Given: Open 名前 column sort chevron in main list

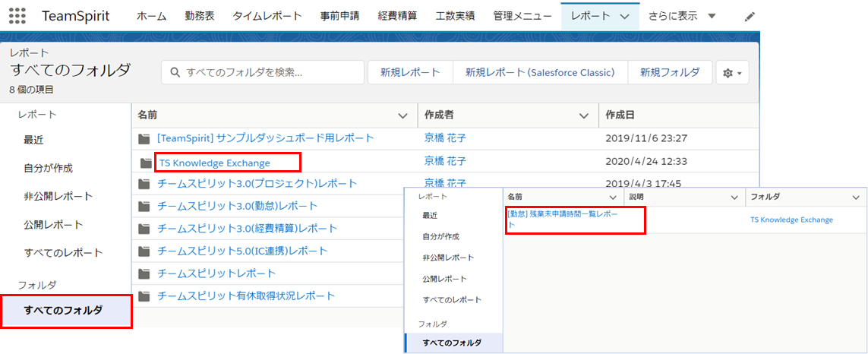Looking at the screenshot, I should 403,115.
